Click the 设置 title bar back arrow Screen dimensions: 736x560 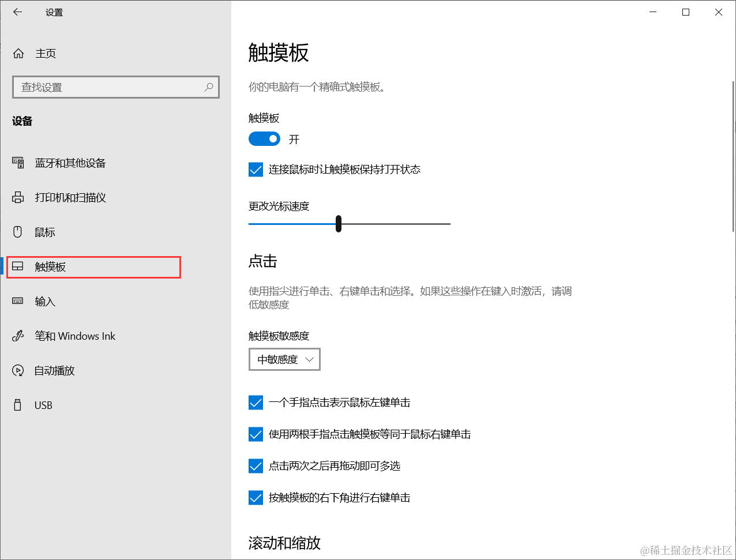[x=17, y=12]
